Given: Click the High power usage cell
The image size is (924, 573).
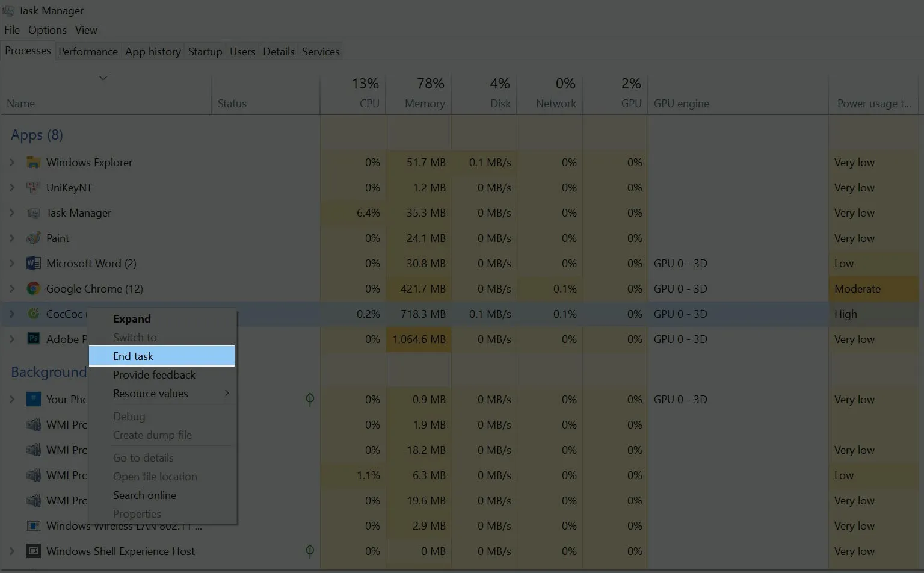Looking at the screenshot, I should point(875,314).
